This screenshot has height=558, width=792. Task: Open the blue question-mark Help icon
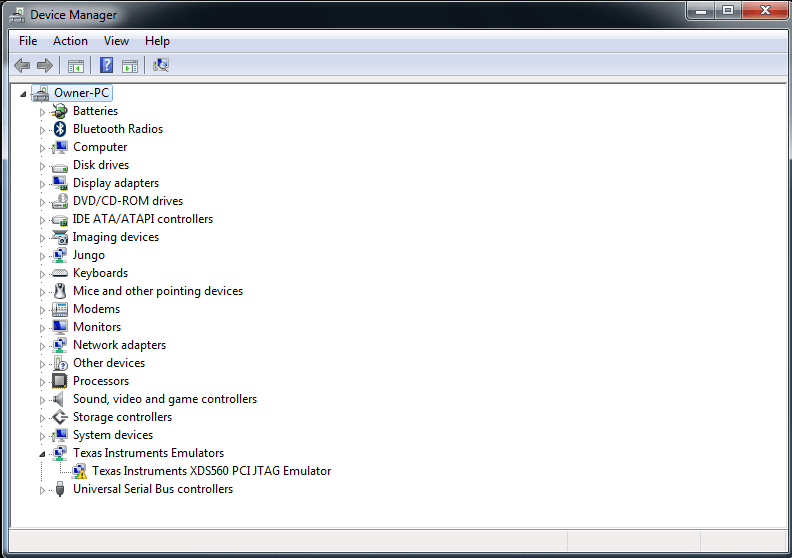107,65
